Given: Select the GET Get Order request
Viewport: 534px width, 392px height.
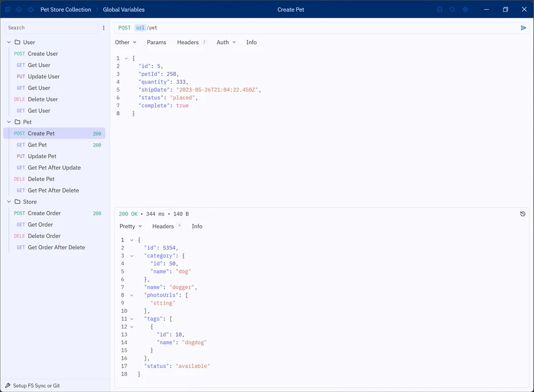Looking at the screenshot, I should [54, 225].
